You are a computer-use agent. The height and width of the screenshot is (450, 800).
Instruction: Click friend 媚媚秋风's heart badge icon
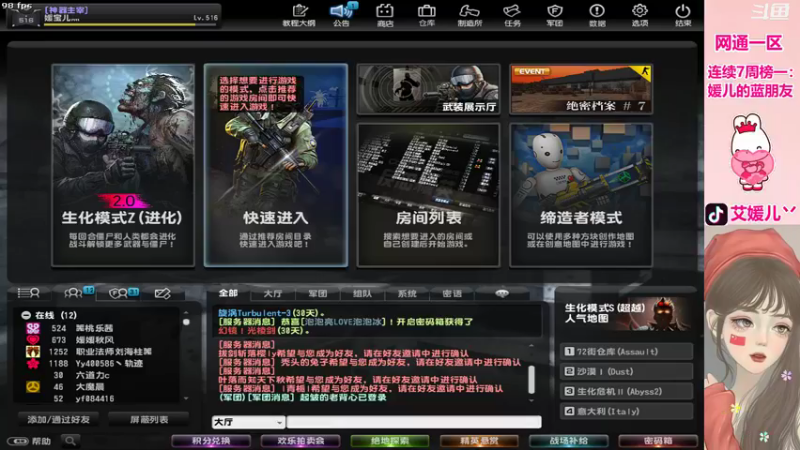coord(33,340)
